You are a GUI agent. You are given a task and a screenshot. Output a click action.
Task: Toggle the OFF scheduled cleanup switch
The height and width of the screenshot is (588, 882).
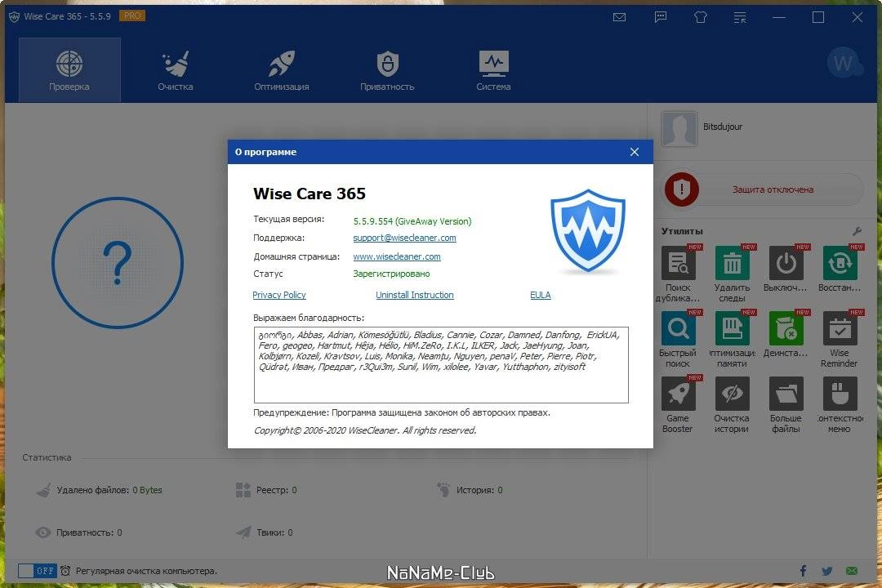37,571
